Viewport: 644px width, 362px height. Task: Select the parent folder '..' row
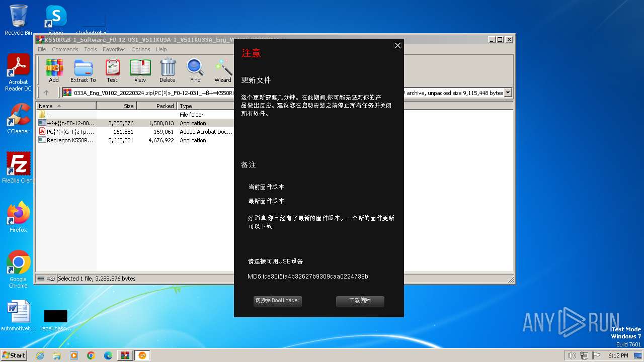136,115
